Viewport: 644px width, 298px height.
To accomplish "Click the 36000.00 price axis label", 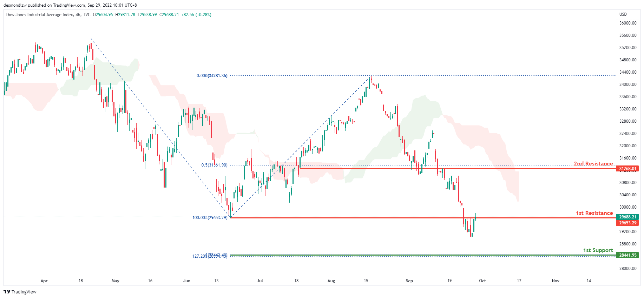I will coord(628,23).
